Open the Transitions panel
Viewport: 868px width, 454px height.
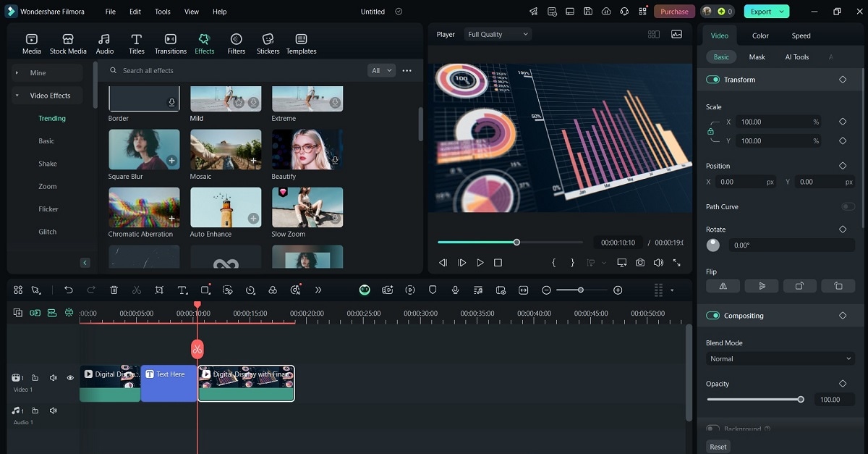click(171, 43)
